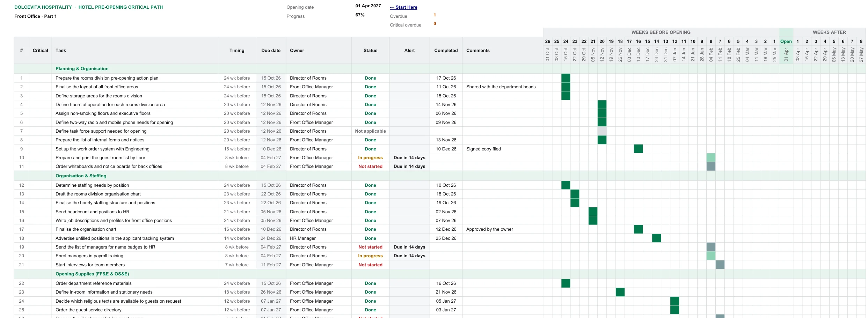Click the 'Shared with the department heads' comment
The height and width of the screenshot is (318, 868).
(x=501, y=87)
